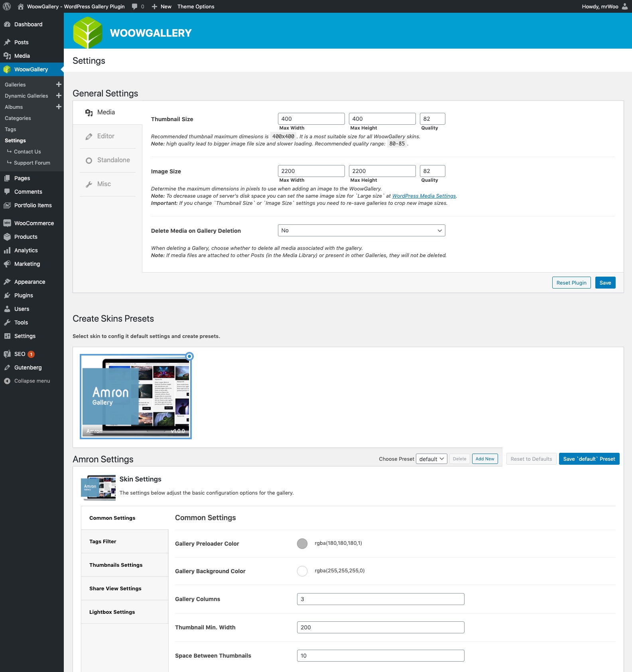Viewport: 632px width, 672px height.
Task: Click the Image Size Quality field
Action: [433, 171]
